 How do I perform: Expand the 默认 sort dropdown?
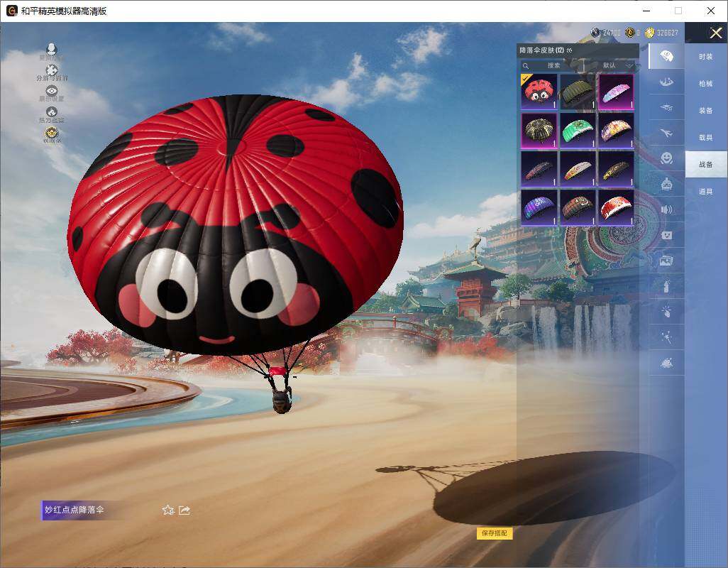tap(614, 65)
